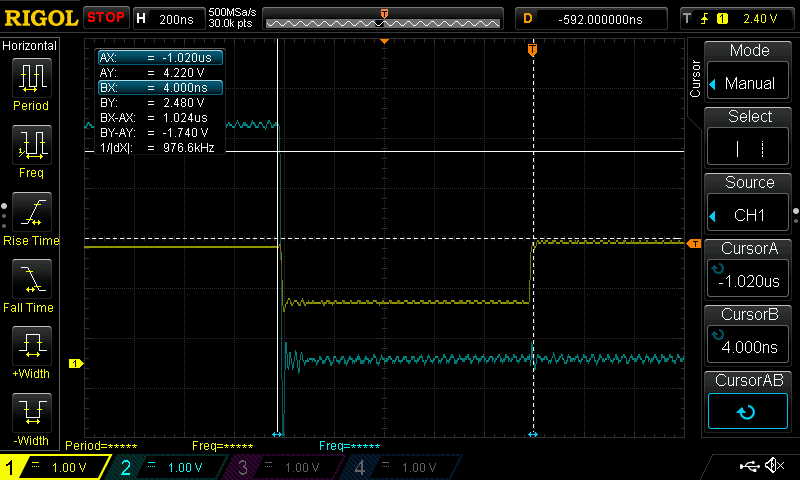The width and height of the screenshot is (800, 480).
Task: Select the CursorB position setting
Action: coord(749,336)
